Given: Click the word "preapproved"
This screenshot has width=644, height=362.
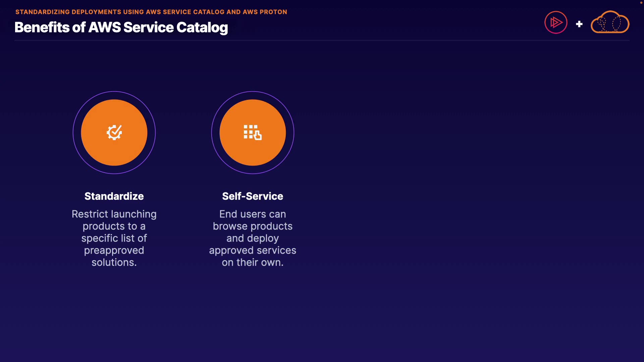Looking at the screenshot, I should tap(114, 250).
